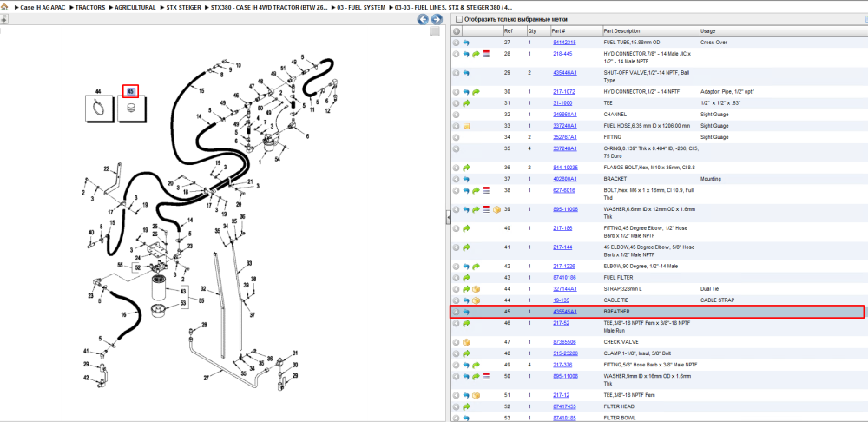This screenshot has width=868, height=422.
Task: Navigate to 'Case IH AG APAC' breadcrumb
Action: click(43, 7)
